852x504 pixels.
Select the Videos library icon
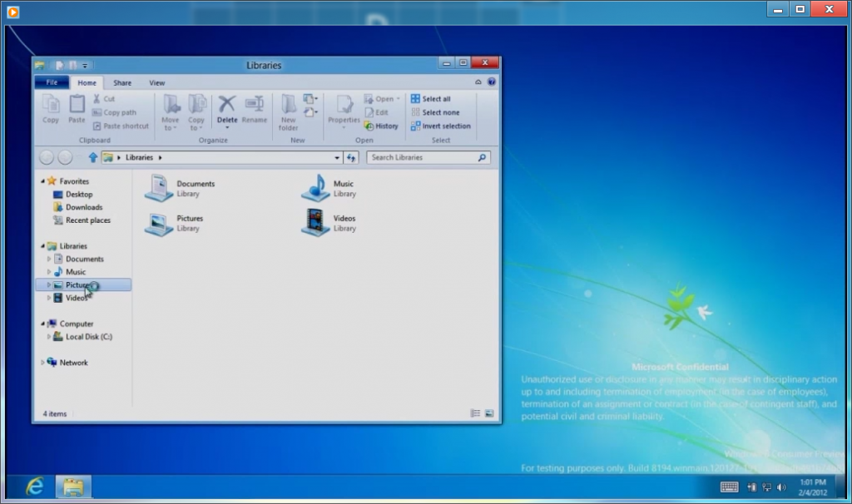pos(315,223)
